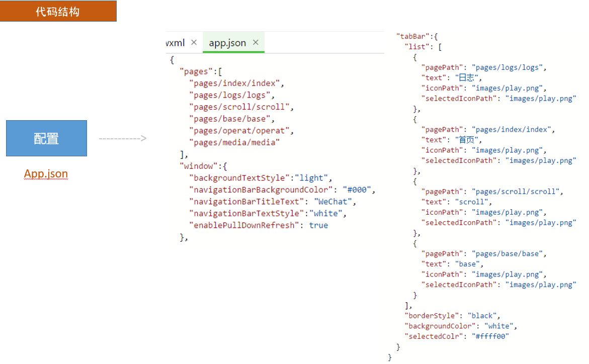Select the "日志" text value

point(467,78)
